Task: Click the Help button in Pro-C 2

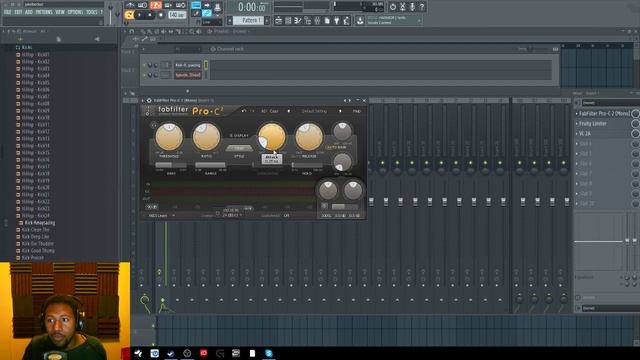Action: pos(357,111)
